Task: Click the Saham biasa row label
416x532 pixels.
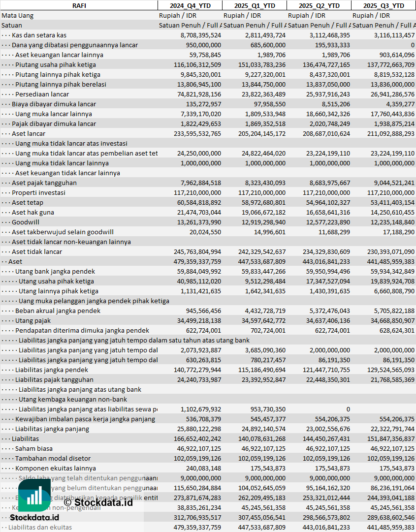Action: [34, 448]
